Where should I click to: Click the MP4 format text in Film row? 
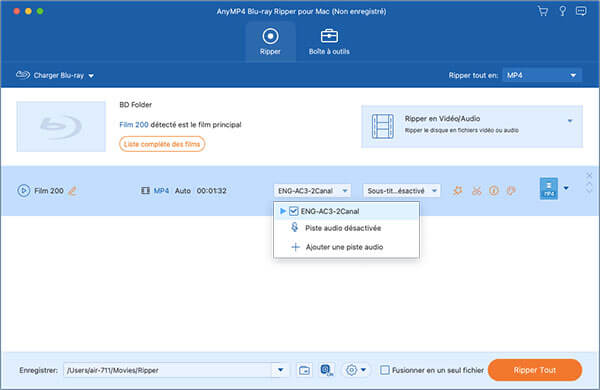coord(161,191)
